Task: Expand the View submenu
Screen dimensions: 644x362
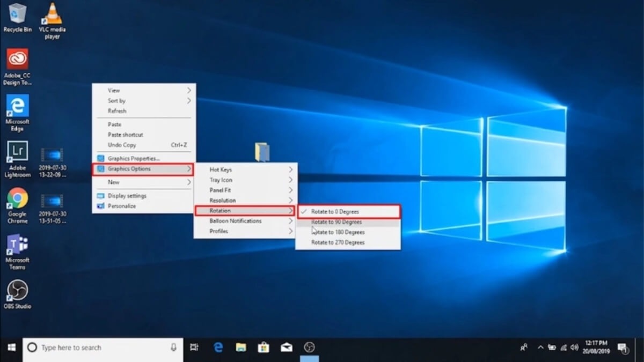Action: (x=144, y=91)
